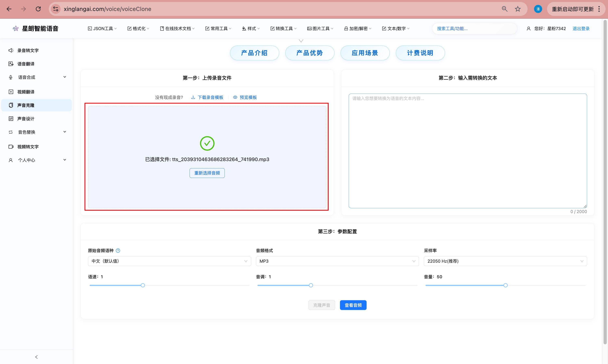Click the help question icon beside 原始音频语种

(x=118, y=250)
